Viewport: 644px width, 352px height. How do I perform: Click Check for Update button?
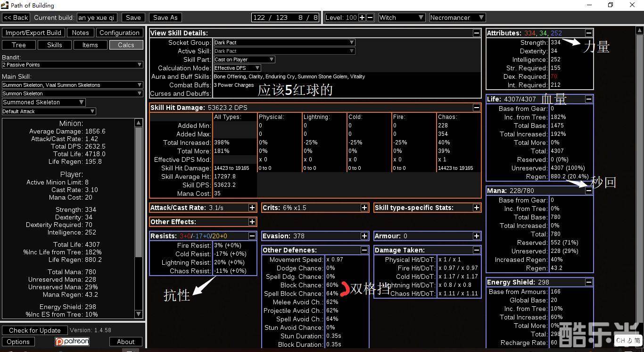[35, 330]
